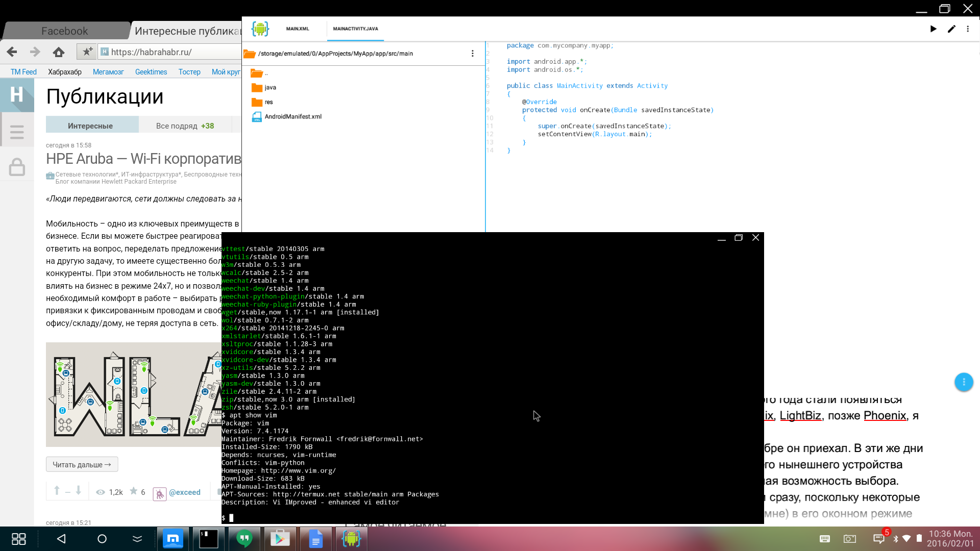Screen dimensions: 980x551
Task: Open browser home page
Action: point(59,52)
